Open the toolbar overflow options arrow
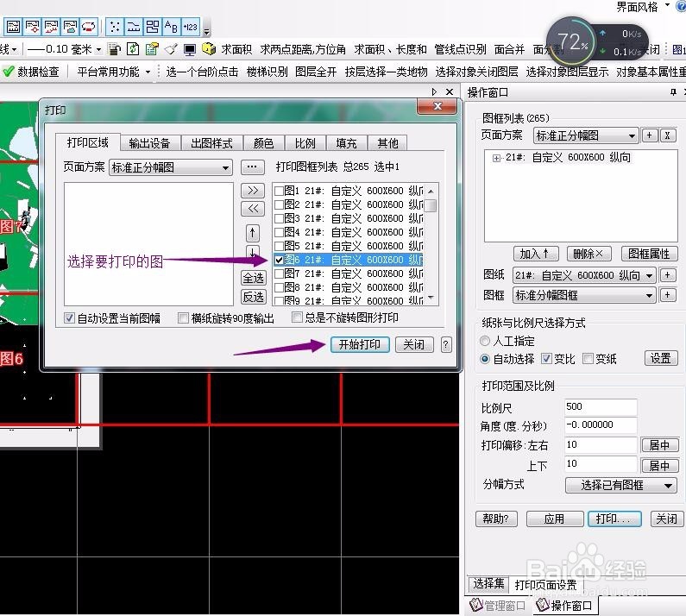Viewport: 686px width, 616px height. [207, 32]
